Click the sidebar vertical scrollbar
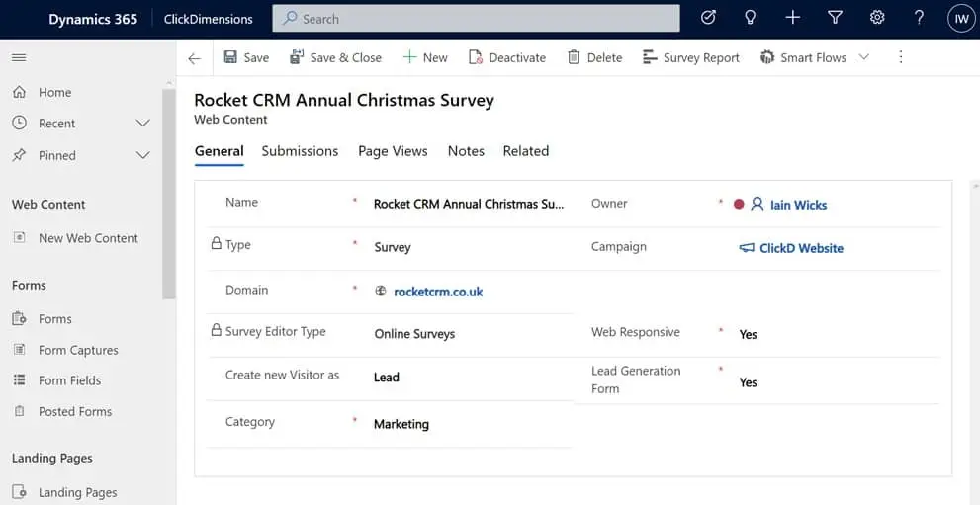 tap(169, 194)
